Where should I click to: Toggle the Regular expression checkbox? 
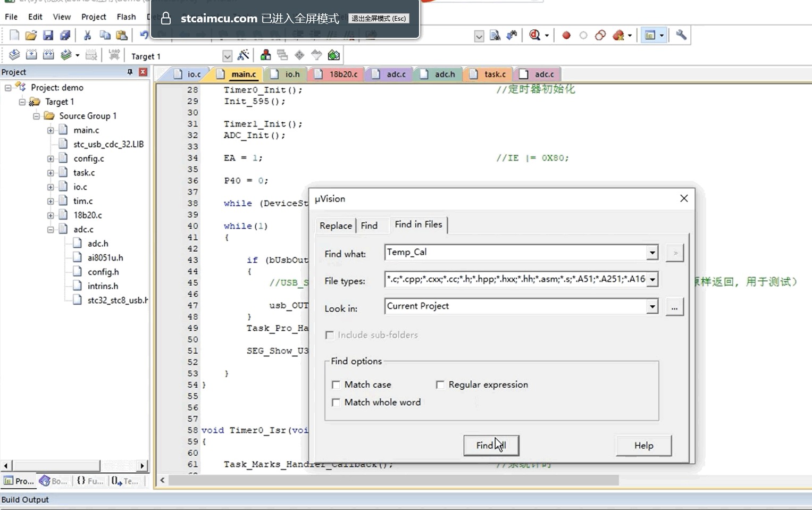click(x=440, y=384)
